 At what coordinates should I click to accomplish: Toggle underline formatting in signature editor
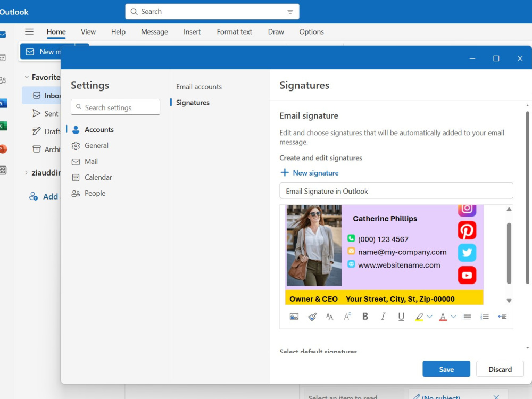pyautogui.click(x=401, y=317)
